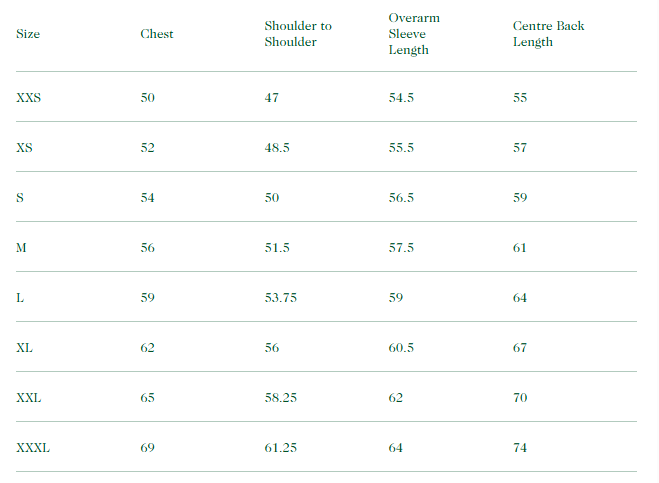Select the Shoulder to Shoulder header
The image size is (659, 483).
[298, 34]
